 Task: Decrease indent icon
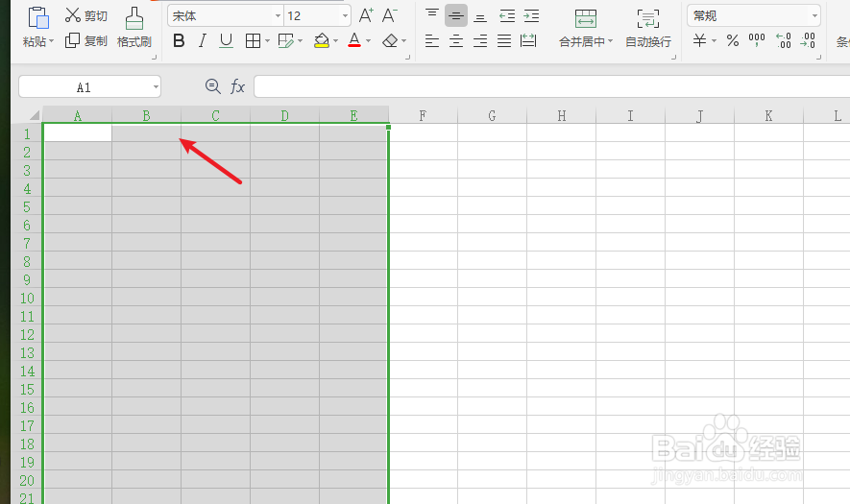(507, 15)
